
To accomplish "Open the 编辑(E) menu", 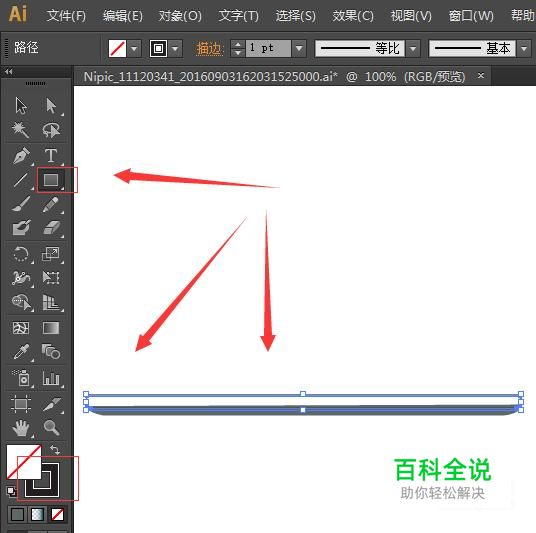I will 123,16.
